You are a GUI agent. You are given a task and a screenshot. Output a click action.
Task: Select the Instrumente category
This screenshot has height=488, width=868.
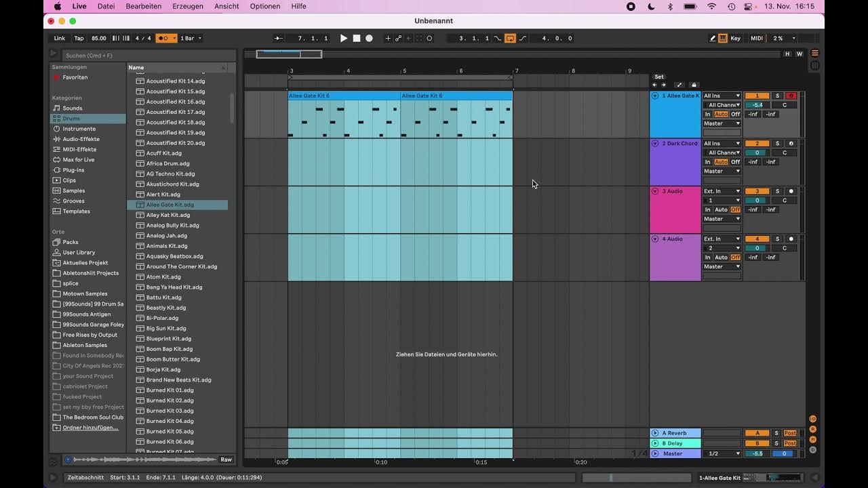(79, 129)
